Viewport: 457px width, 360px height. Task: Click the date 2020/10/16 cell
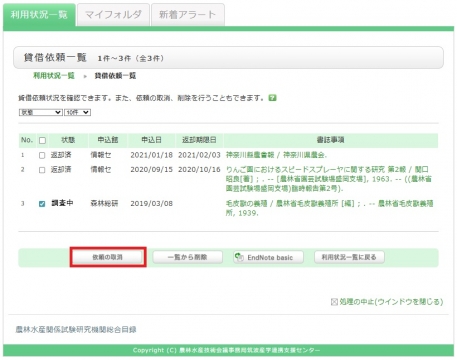coord(199,170)
